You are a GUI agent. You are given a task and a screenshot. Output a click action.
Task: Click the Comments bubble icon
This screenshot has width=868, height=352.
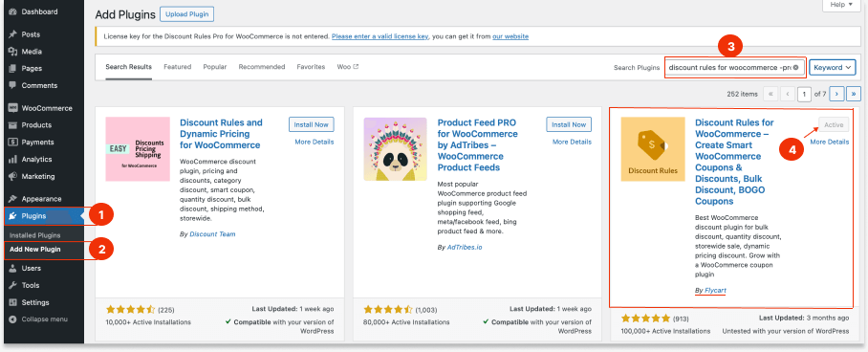pos(12,86)
